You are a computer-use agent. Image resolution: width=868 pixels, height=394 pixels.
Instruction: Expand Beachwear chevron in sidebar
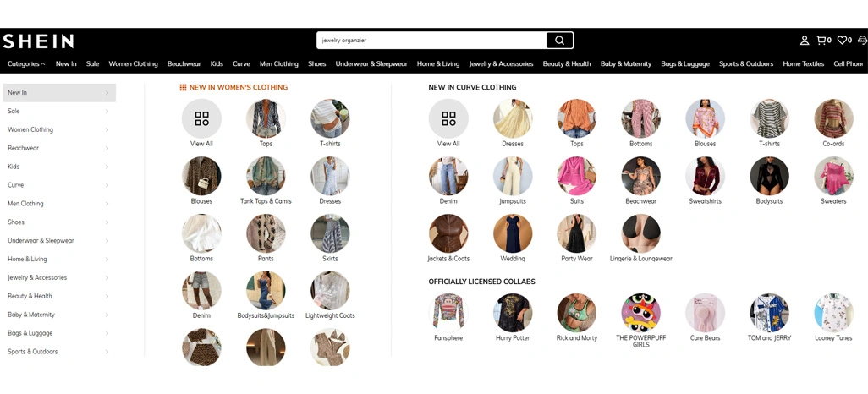[107, 148]
